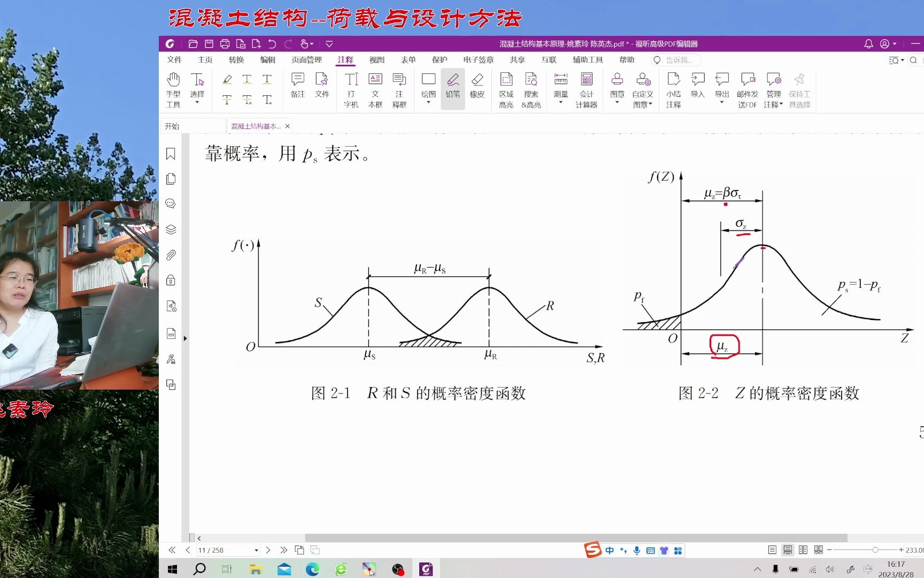
Task: Switch to the 页面管理 ribbon tab
Action: click(306, 60)
